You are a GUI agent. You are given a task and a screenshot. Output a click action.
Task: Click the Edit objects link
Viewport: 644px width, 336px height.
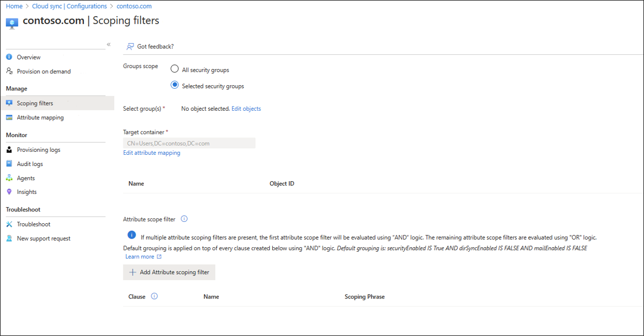[246, 109]
